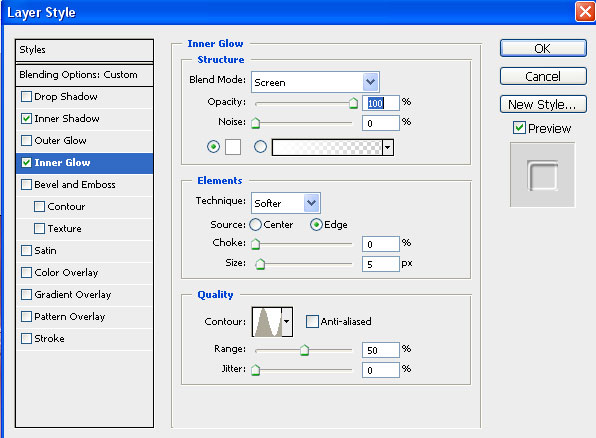Screen dimensions: 596x438
Task: Focus the Range percentage field
Action: tap(380, 350)
